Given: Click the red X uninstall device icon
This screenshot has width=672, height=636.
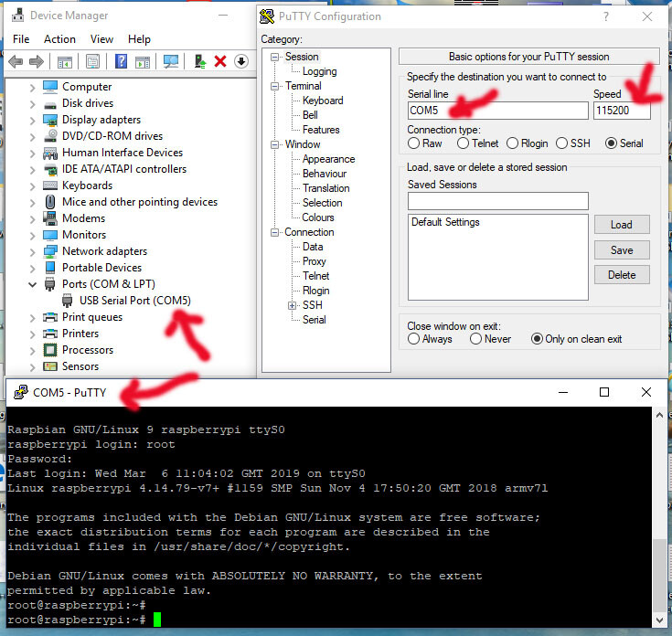Looking at the screenshot, I should click(x=219, y=62).
